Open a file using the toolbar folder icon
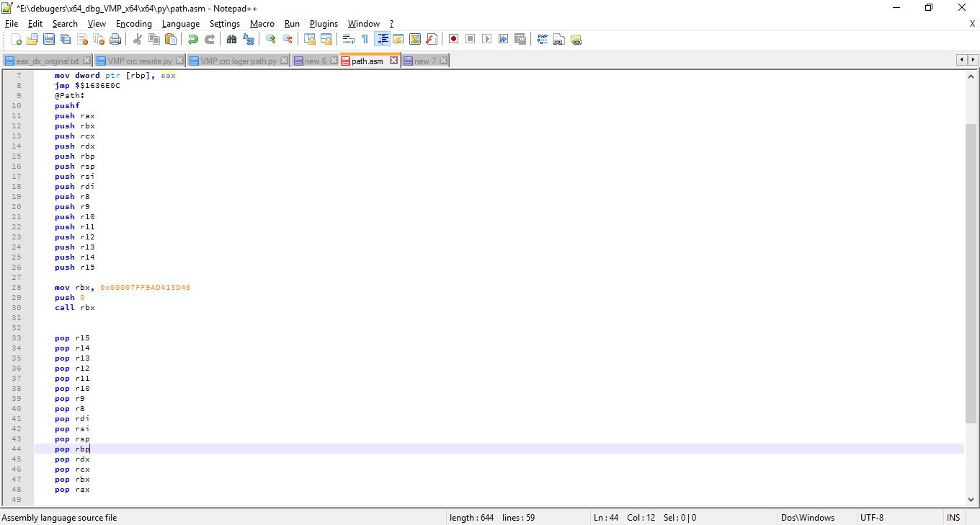980x525 pixels. coord(32,40)
